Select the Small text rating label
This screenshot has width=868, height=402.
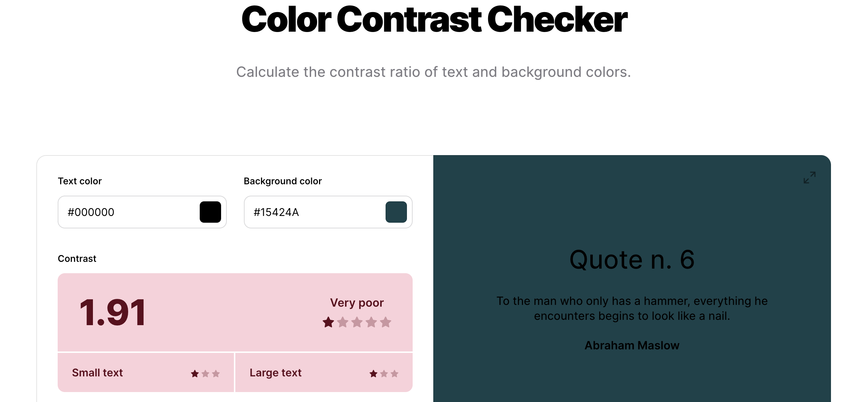[97, 372]
